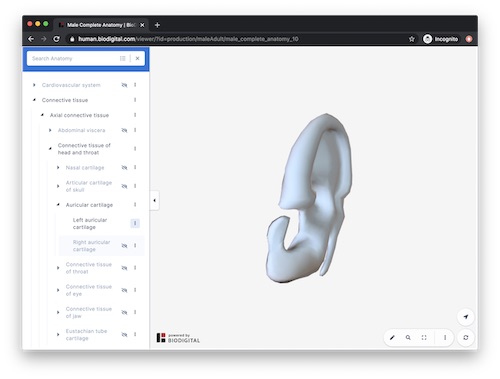Select Left auricular cartilage item
The width and height of the screenshot is (500, 379).
[90, 223]
